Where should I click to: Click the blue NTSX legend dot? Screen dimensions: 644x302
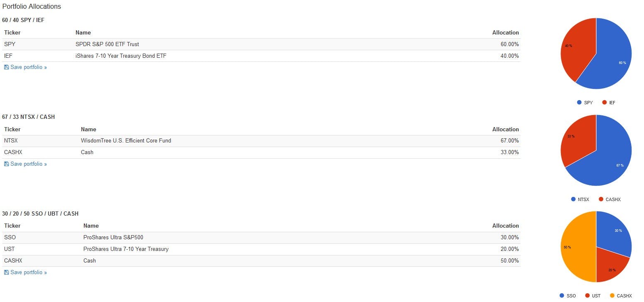(573, 199)
